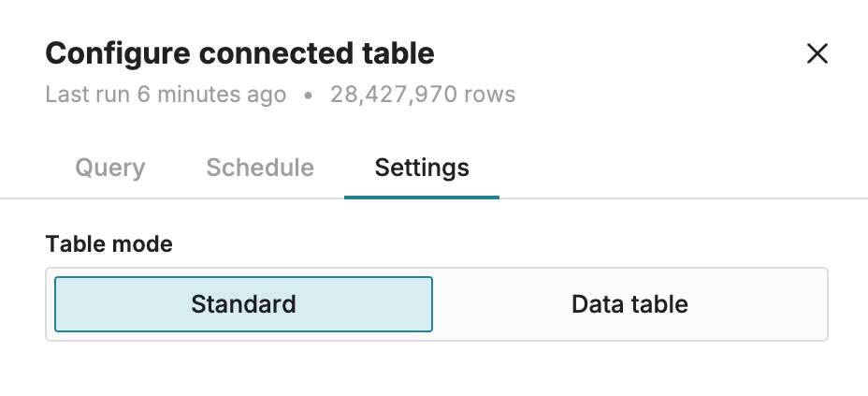Click the bullet separator before row count
The width and height of the screenshot is (868, 396).
(309, 95)
